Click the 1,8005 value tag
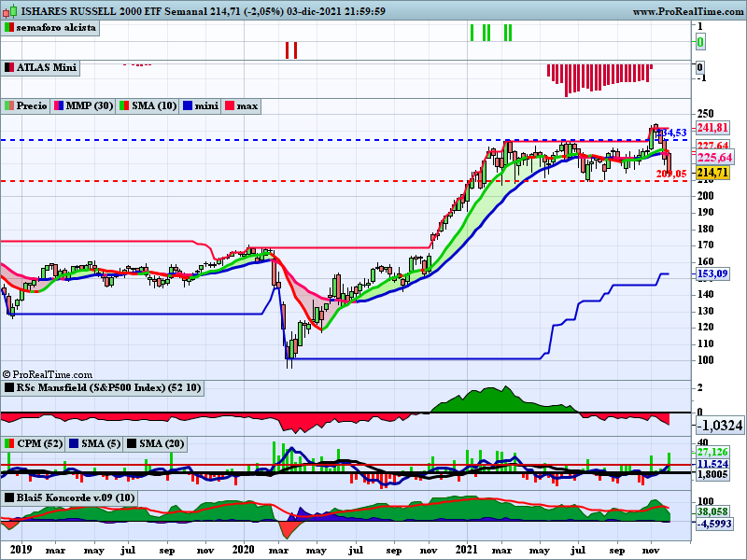 pos(712,474)
